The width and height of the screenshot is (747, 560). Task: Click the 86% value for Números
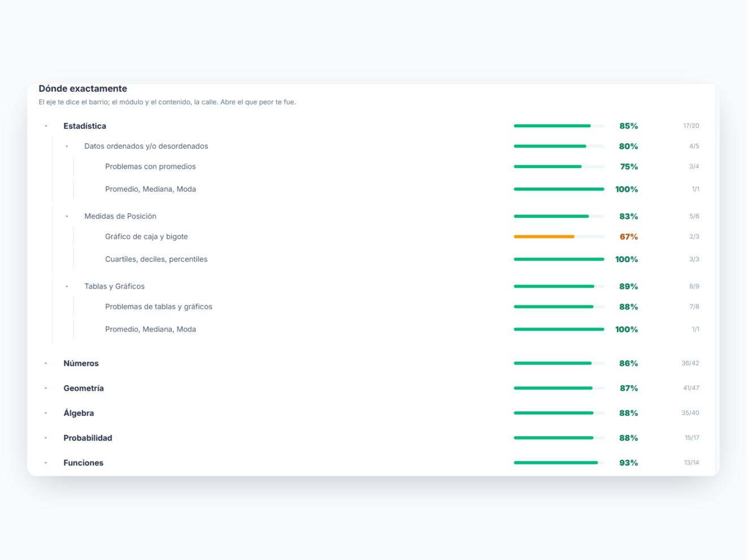point(629,363)
